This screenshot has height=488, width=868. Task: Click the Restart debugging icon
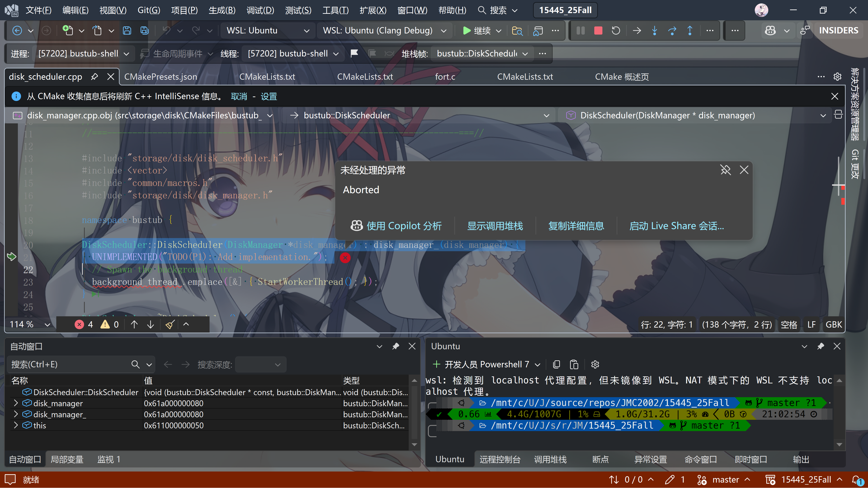(x=616, y=31)
